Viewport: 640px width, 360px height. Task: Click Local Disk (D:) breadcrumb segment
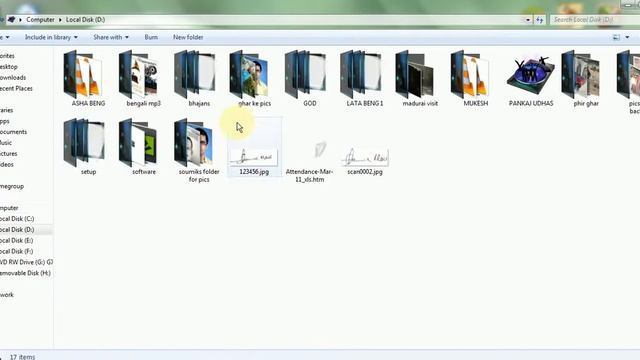[x=85, y=20]
